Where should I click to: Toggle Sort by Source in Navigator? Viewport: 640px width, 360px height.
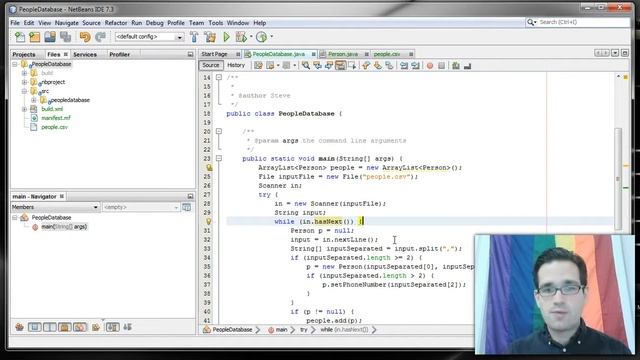coord(128,327)
